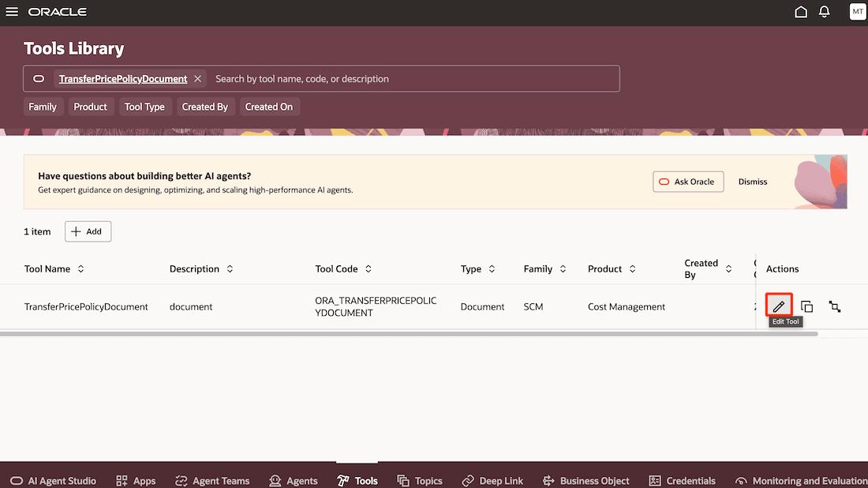Toggle the Family filter
Screen dimensions: 868x488
[x=43, y=106]
